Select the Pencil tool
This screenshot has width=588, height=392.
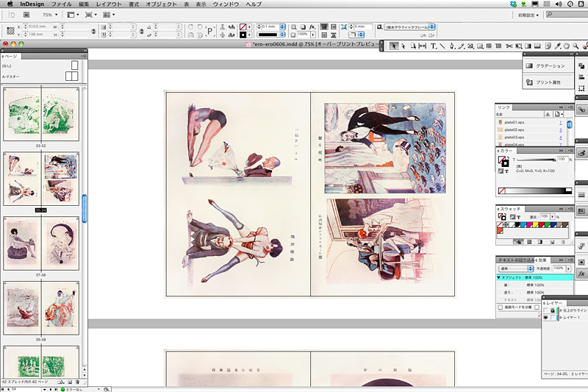[462, 46]
